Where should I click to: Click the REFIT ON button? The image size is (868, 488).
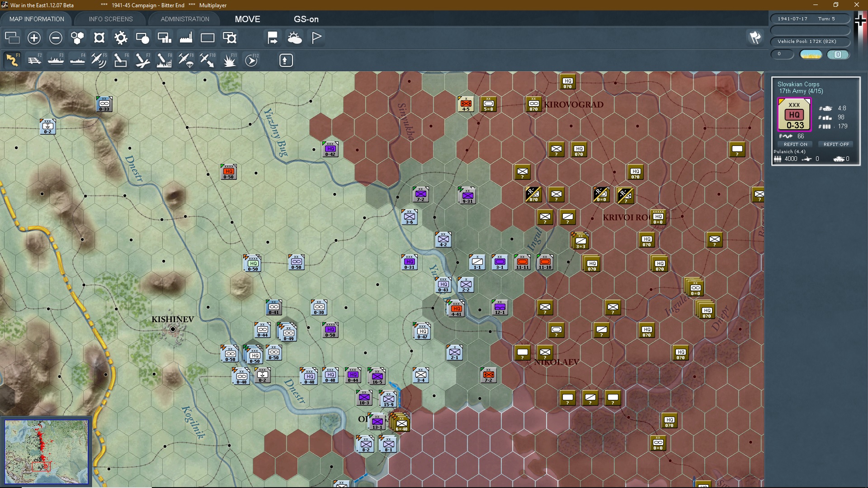coord(795,144)
